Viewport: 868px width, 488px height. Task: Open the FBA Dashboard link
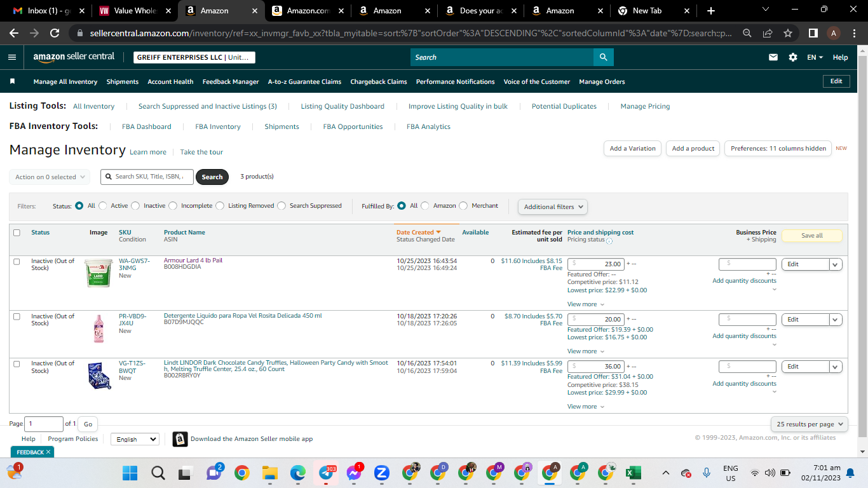pyautogui.click(x=147, y=126)
